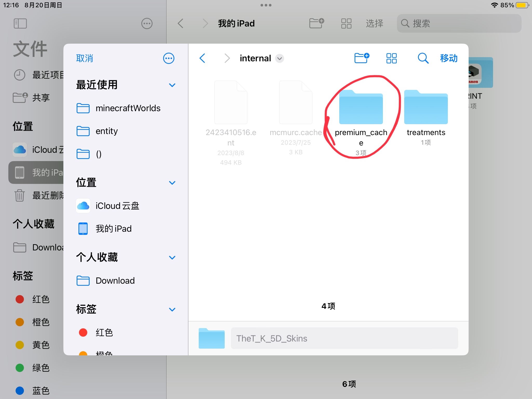
Task: Open the internal folder path dropdown
Action: click(280, 58)
